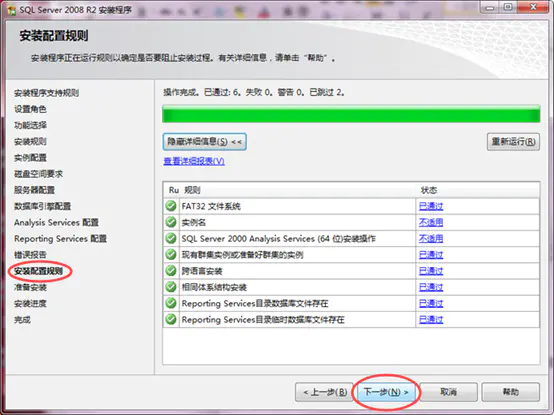Open 已通过 status link for 相同体系结构安装
554x415 pixels.
click(431, 287)
